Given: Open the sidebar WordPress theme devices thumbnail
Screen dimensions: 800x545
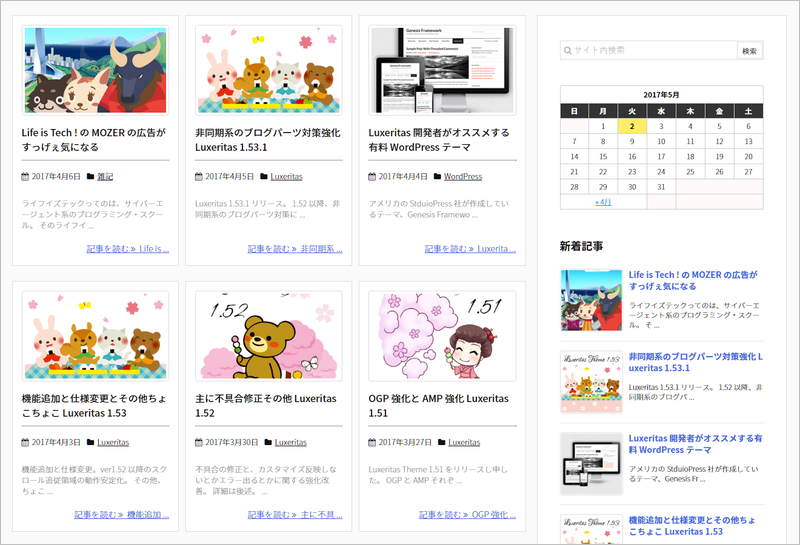Looking at the screenshot, I should 591,464.
